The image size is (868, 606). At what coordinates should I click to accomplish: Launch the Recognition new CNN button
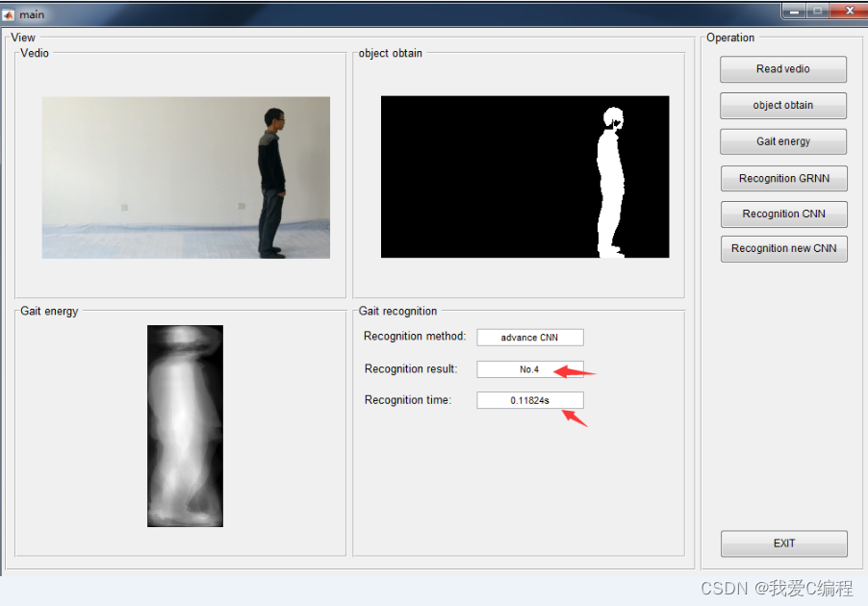pos(783,248)
